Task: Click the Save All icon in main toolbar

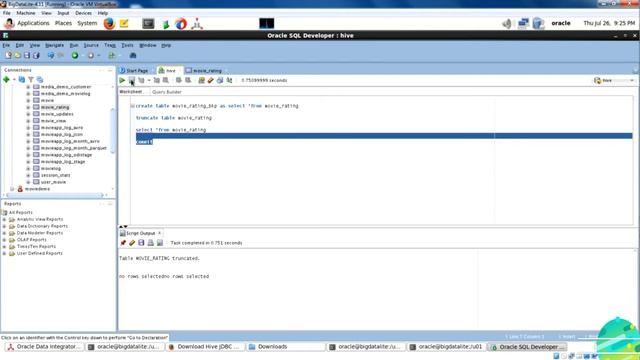Action: [x=36, y=56]
